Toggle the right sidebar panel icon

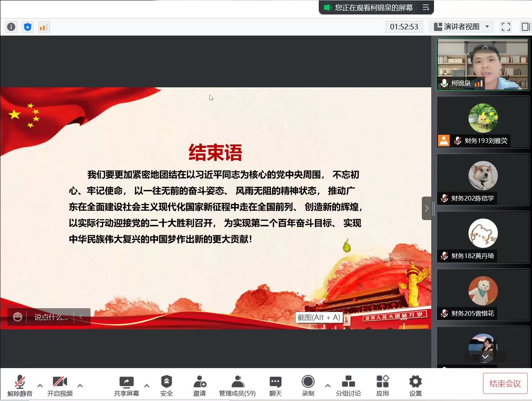[x=525, y=27]
